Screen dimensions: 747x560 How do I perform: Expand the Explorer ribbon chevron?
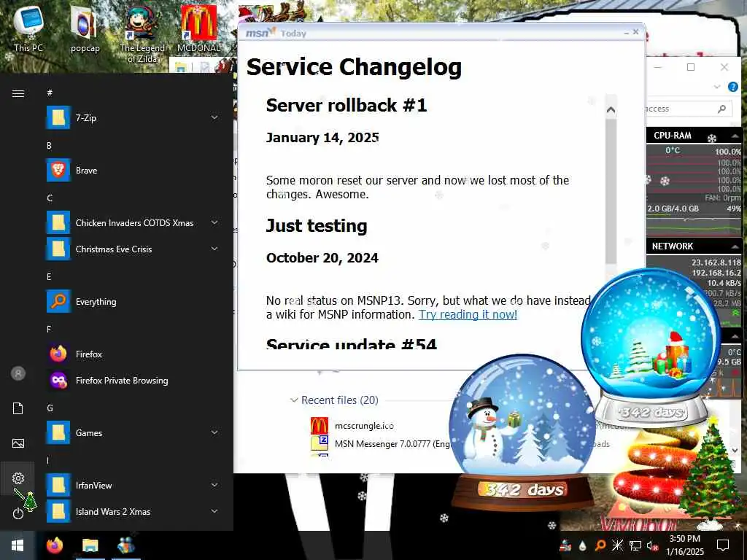point(717,87)
